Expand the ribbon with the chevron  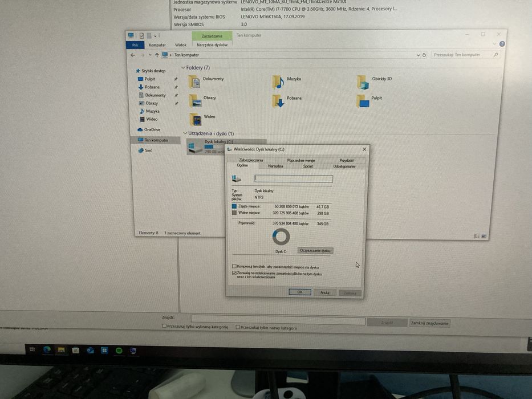pos(494,44)
